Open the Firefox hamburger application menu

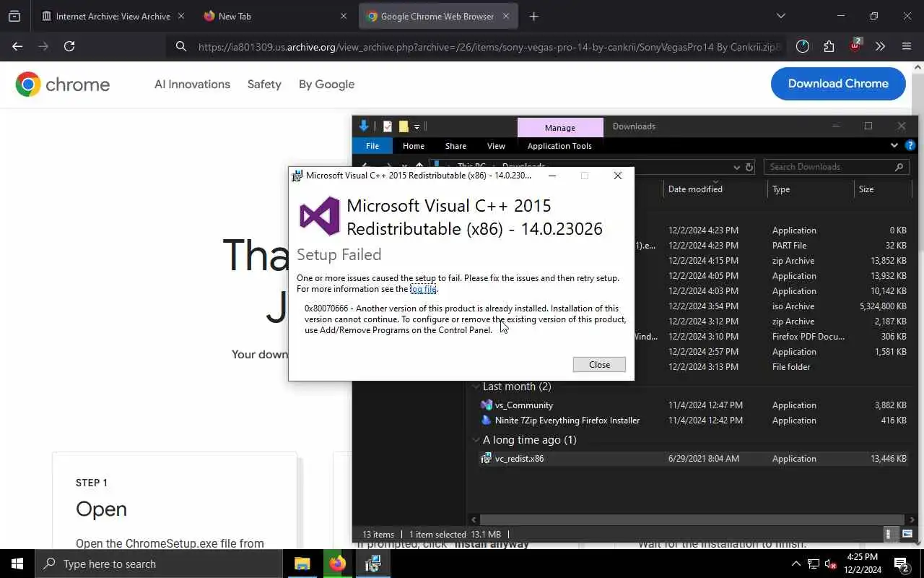point(907,46)
